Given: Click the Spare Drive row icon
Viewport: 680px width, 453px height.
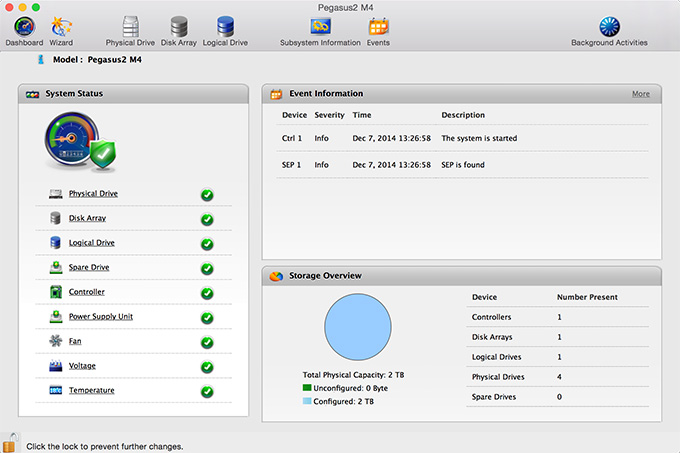Looking at the screenshot, I should tap(56, 267).
